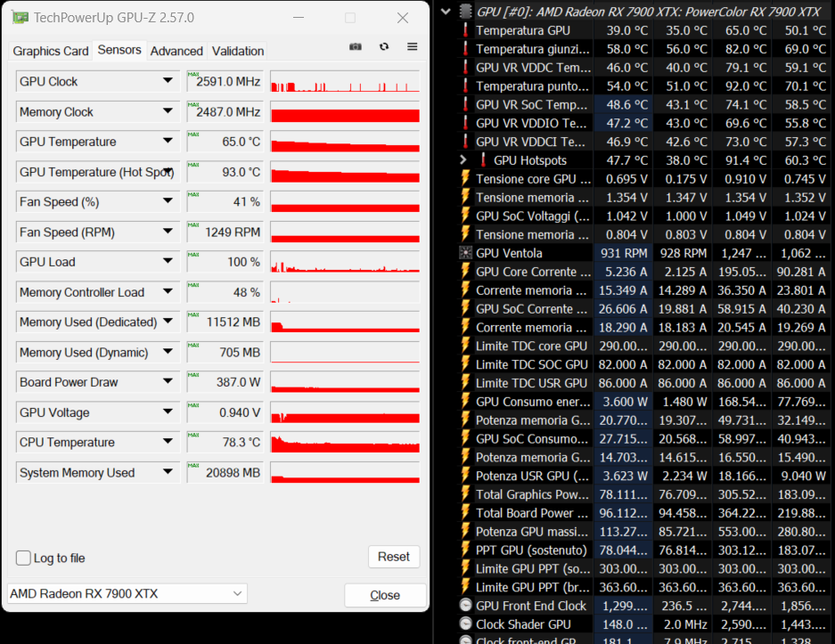Select the Corrente memoria 15.349 A value
The width and height of the screenshot is (835, 644).
click(623, 290)
